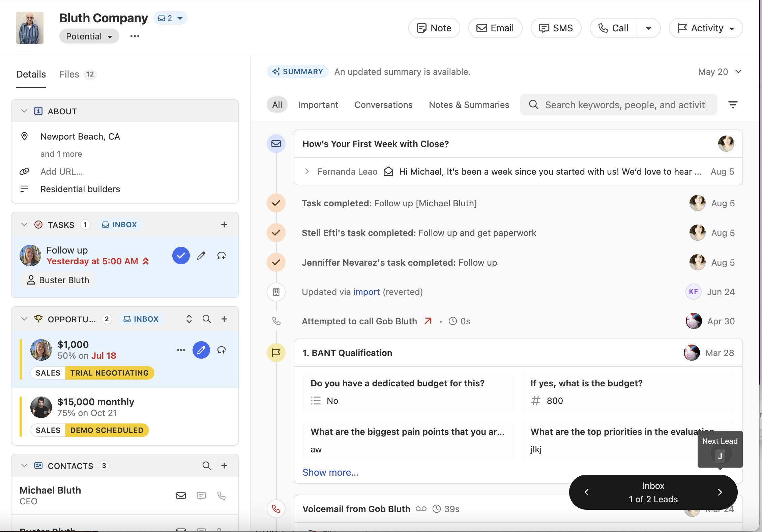Collapse the OPPORTUNITIES section
Viewport: 762px width, 532px height.
pos(24,319)
